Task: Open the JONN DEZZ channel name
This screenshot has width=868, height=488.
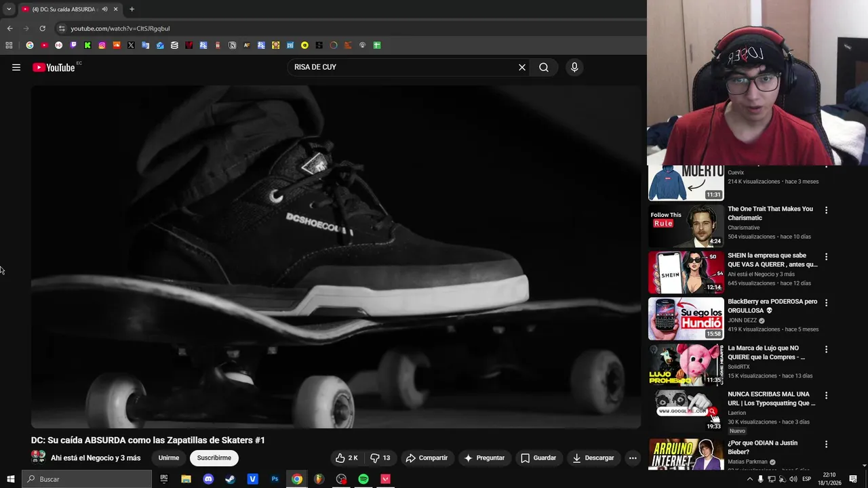Action: (743, 321)
